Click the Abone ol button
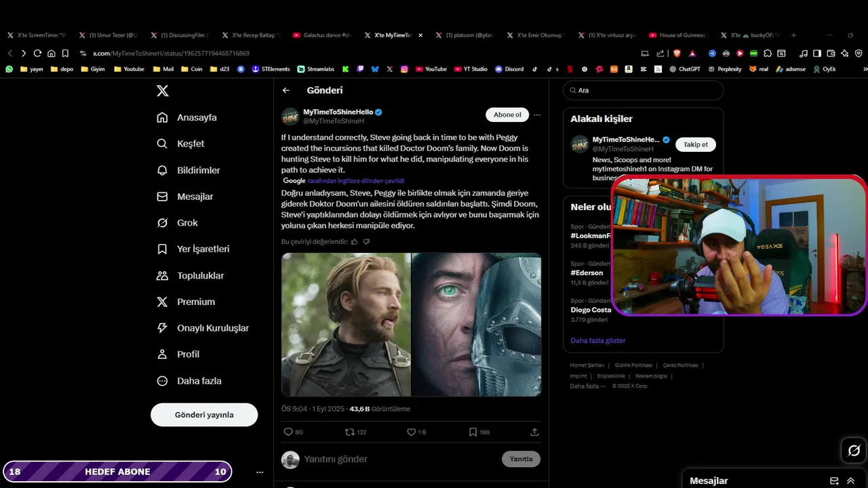Screen dimensions: 868x488 point(507,115)
